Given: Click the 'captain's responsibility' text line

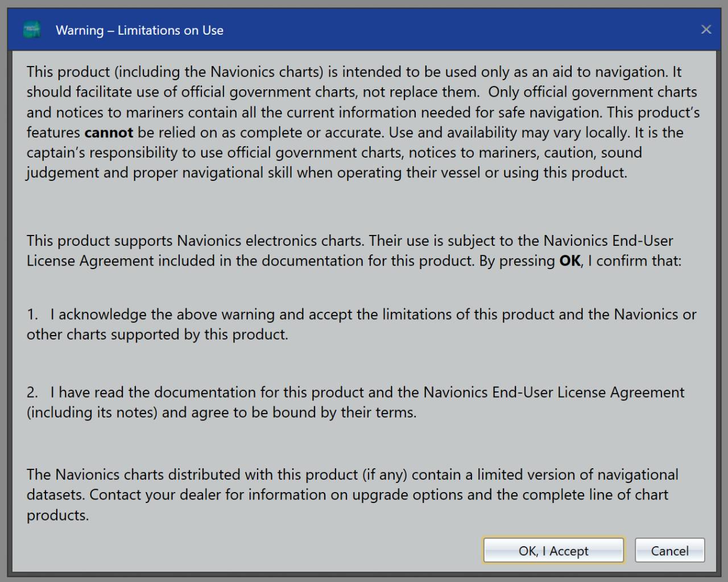Looking at the screenshot, I should pyautogui.click(x=334, y=152).
